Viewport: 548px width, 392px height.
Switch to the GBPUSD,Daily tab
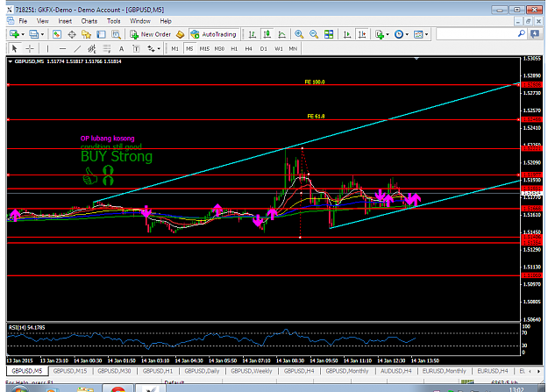pyautogui.click(x=202, y=371)
